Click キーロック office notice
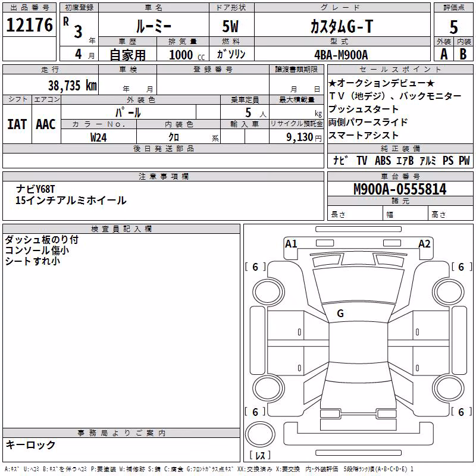Screen dimensions: 476x476 (30, 444)
